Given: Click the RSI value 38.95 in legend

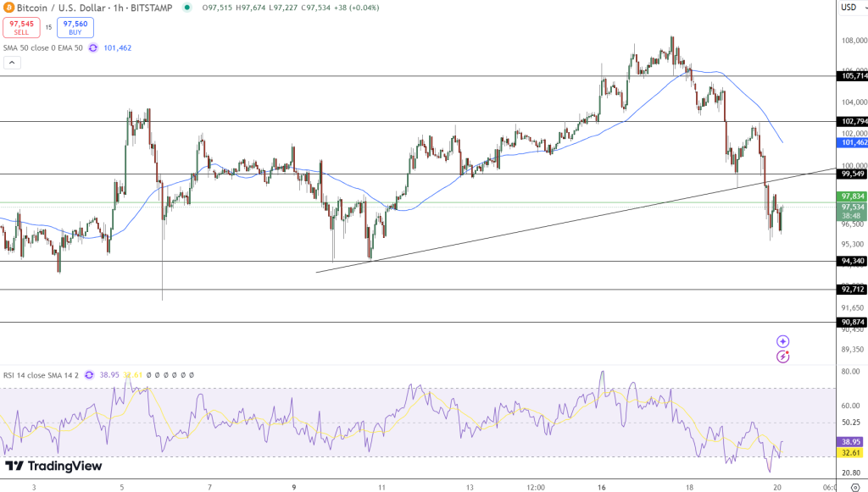Looking at the screenshot, I should (109, 375).
